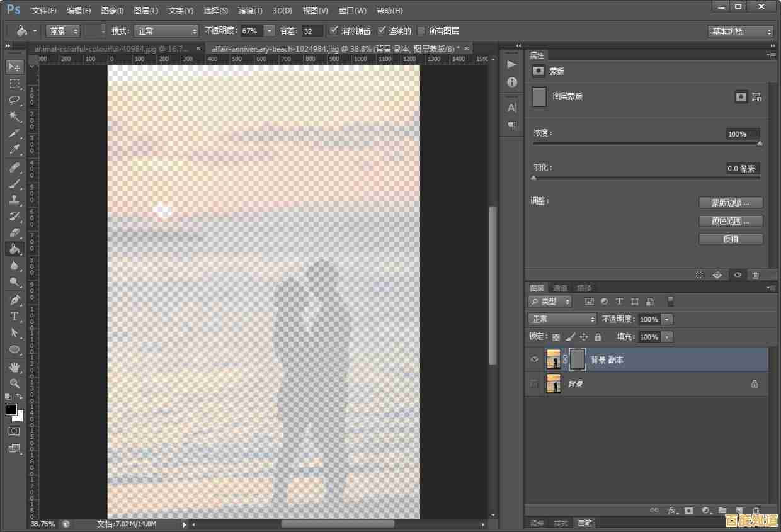
Task: Click the 反相 button
Action: [731, 239]
